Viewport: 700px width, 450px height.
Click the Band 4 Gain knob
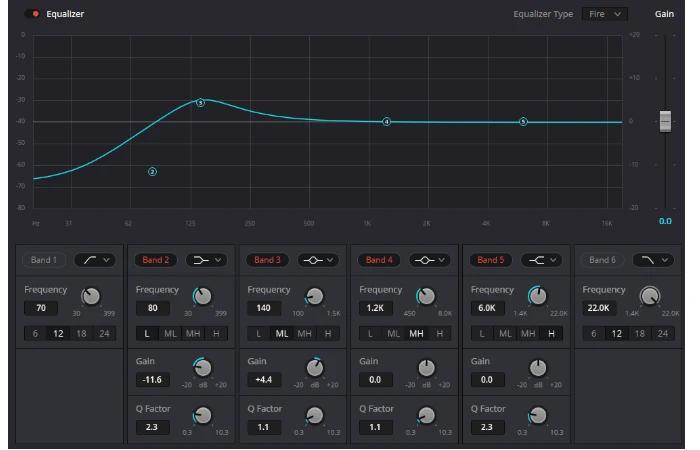click(x=426, y=368)
